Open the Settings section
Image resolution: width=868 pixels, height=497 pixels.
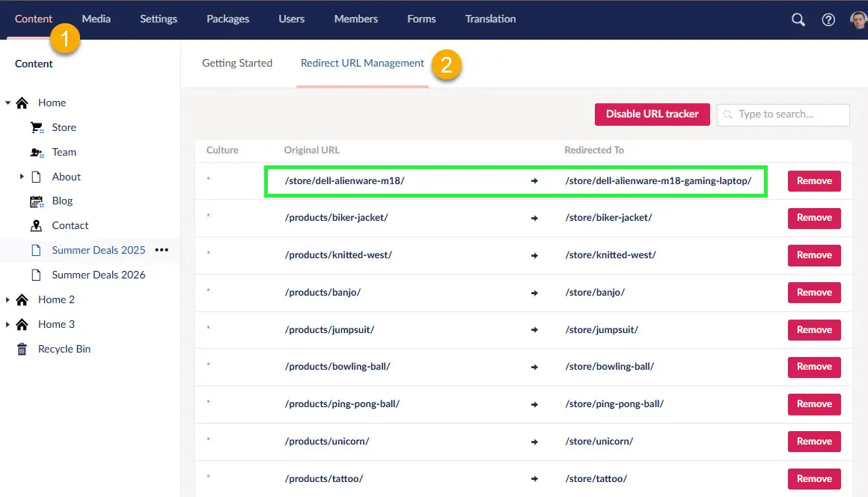(158, 19)
